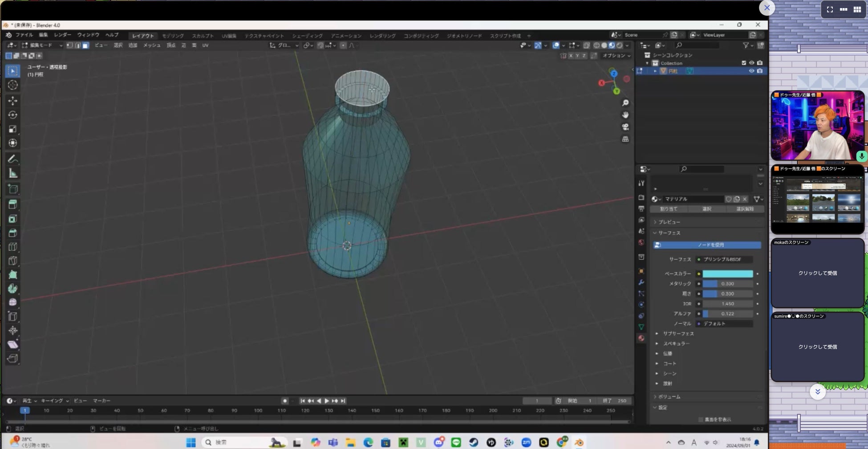Click the zoom magnifier viewport icon
Viewport: 868px width, 449px height.
pos(625,103)
